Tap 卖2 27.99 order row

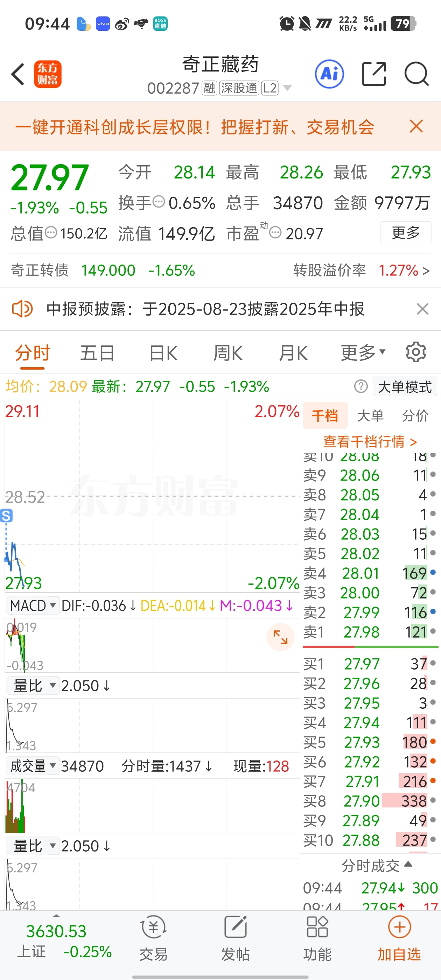370,612
